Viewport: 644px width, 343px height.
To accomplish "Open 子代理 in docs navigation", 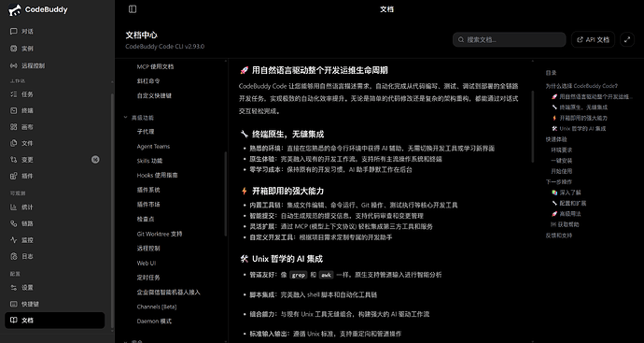I will pyautogui.click(x=146, y=132).
